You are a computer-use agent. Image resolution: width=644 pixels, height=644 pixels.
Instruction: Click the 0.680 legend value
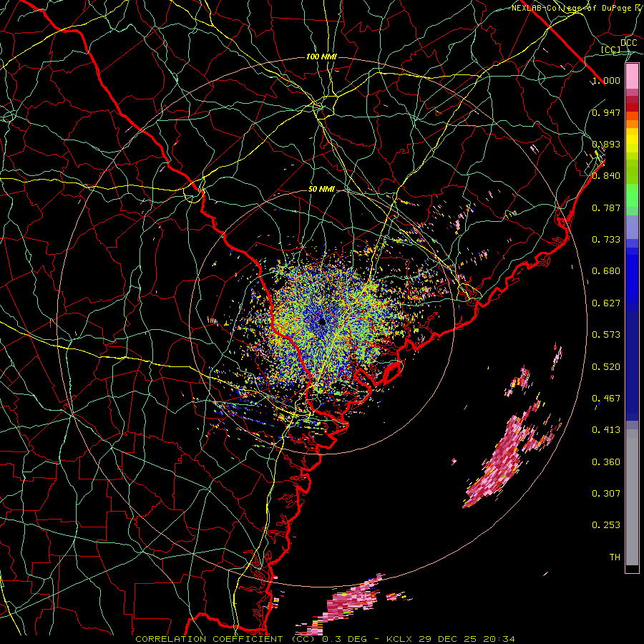tap(606, 271)
